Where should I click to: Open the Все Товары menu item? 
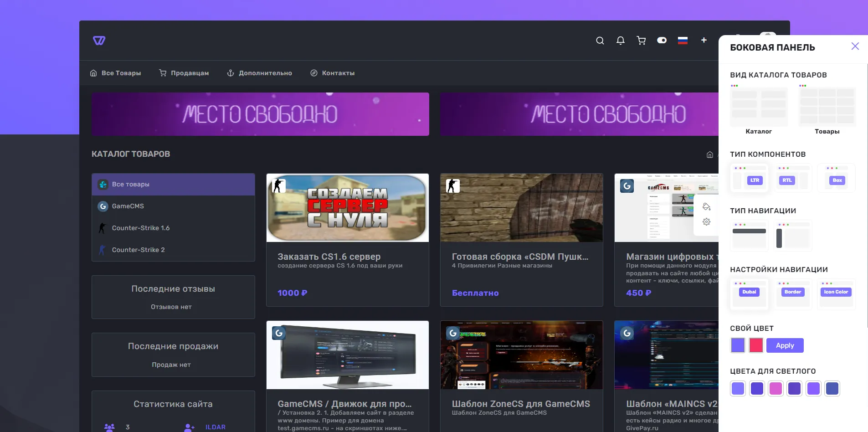(x=116, y=73)
